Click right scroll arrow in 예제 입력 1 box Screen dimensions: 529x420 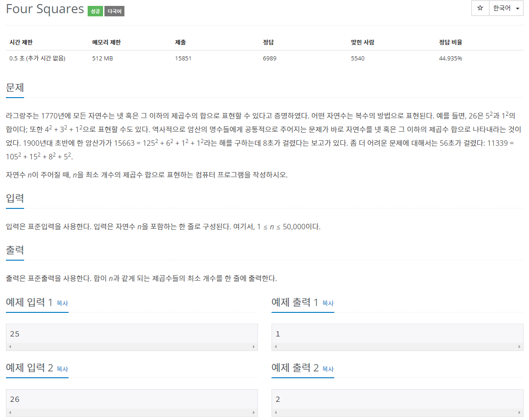[x=254, y=347]
